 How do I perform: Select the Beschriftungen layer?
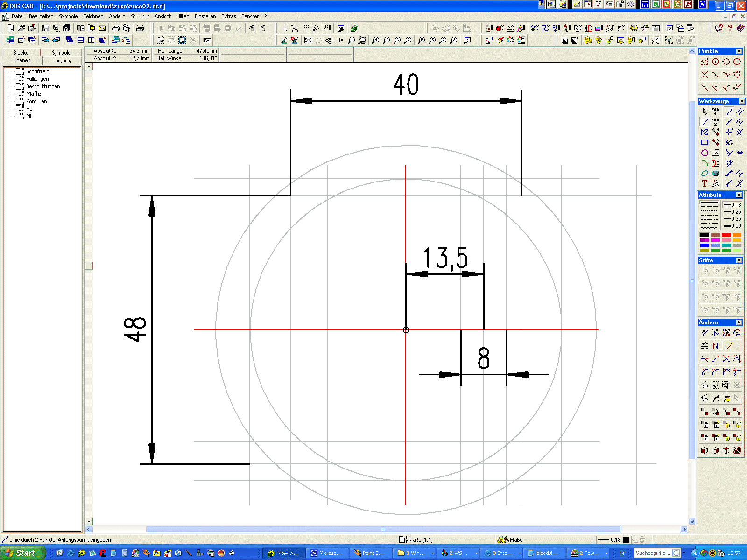(43, 86)
